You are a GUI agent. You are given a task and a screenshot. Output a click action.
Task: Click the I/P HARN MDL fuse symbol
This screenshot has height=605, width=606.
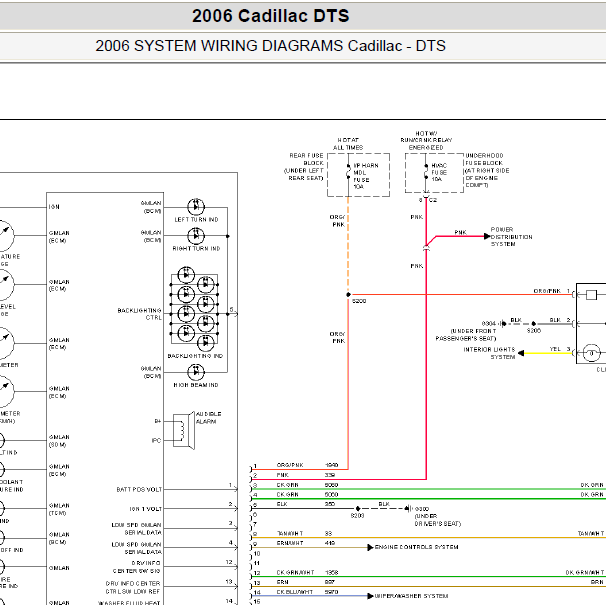348,172
